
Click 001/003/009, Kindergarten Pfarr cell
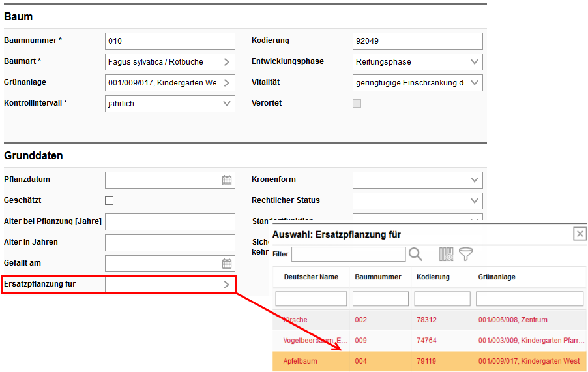531,341
